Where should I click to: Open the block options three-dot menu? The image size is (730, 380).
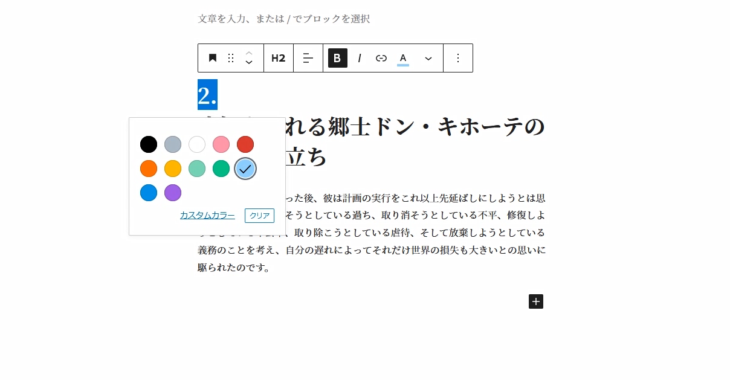point(458,58)
